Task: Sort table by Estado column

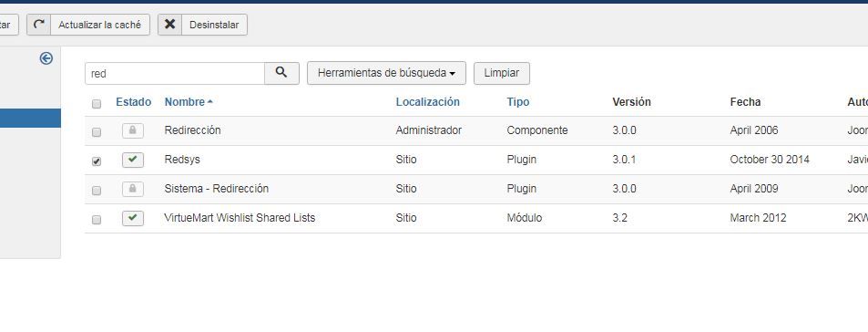Action: point(133,102)
